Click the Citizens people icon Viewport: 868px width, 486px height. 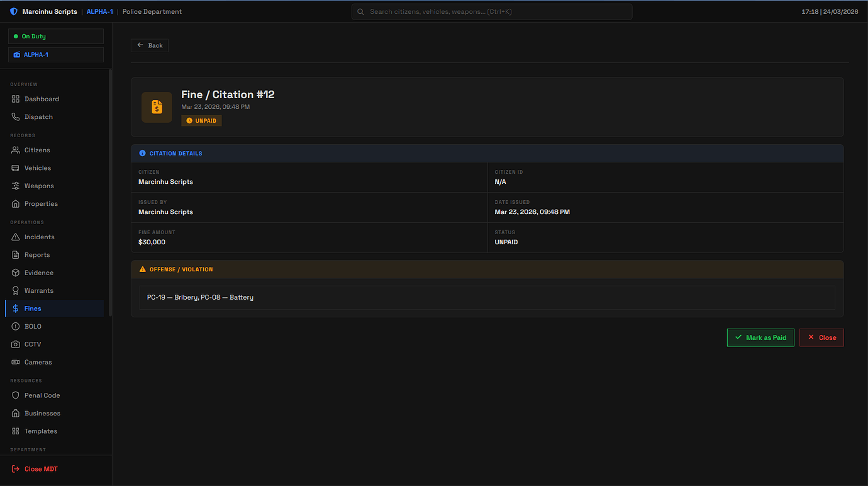(x=16, y=150)
